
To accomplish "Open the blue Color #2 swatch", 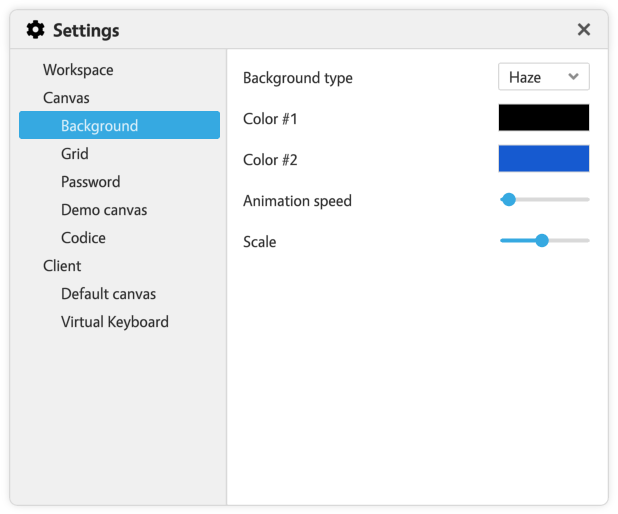I will tap(544, 159).
